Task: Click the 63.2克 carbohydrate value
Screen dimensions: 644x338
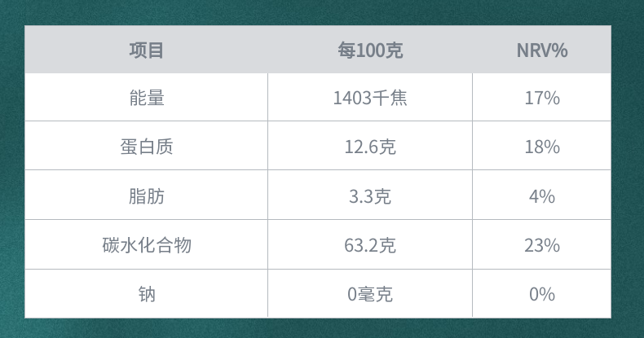Action: coord(370,245)
